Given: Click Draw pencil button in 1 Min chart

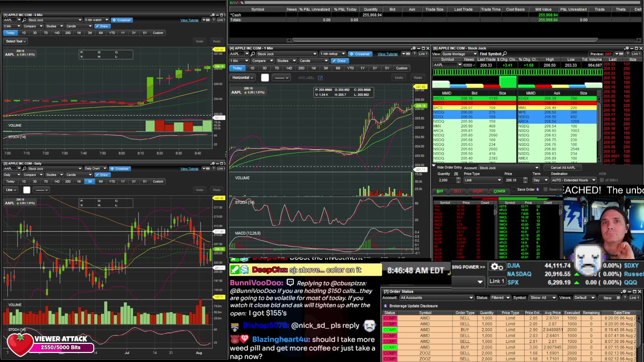Looking at the screenshot, I should (340, 61).
